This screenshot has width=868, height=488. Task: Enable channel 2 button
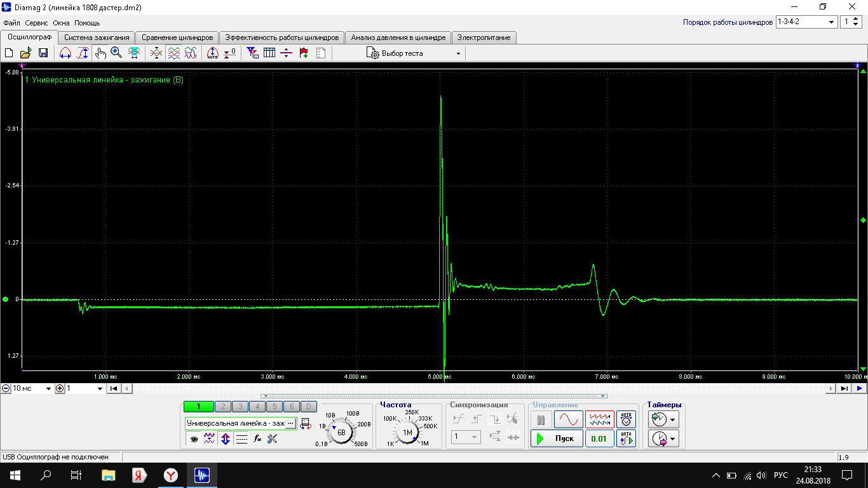pyautogui.click(x=223, y=407)
